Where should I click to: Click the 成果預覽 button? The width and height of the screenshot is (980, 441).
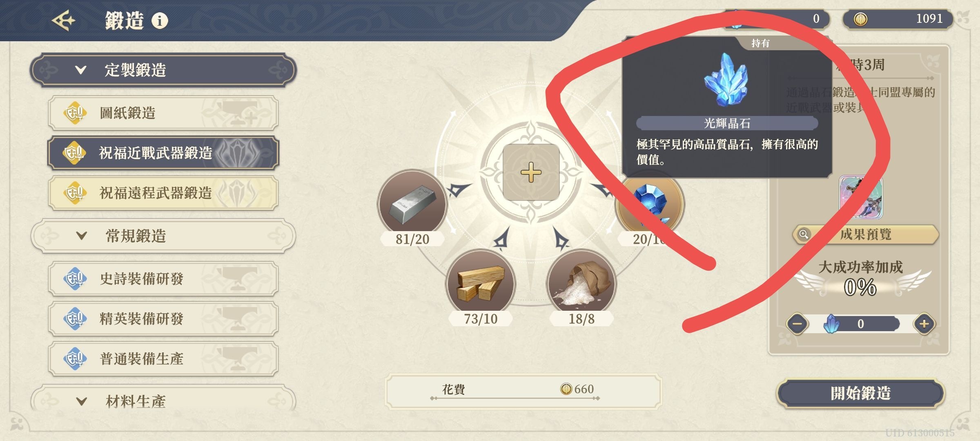[865, 234]
